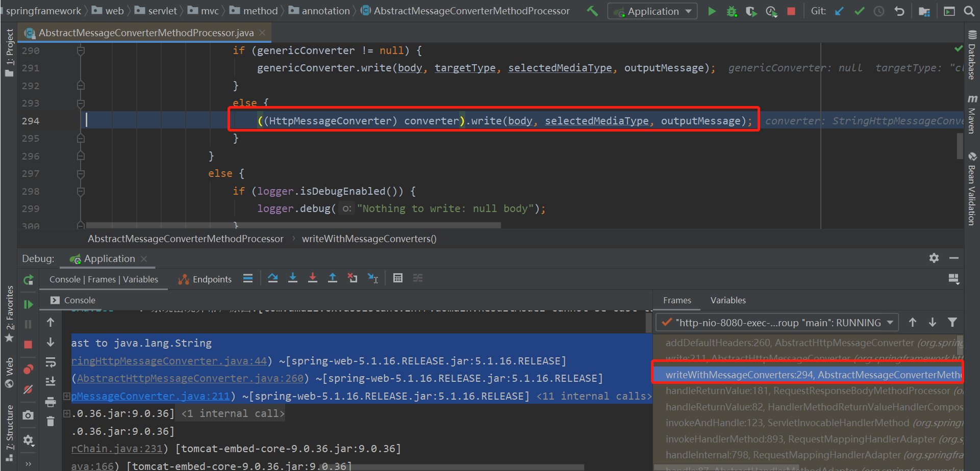Go to previous frame up arrow
The image size is (980, 471).
(x=913, y=322)
